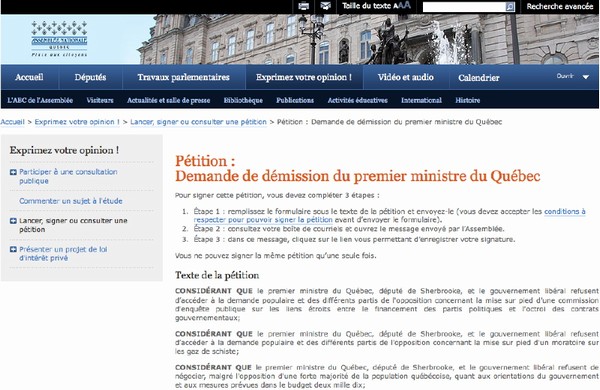Viewport: 600px width, 390px height.
Task: Click the search text field
Action: coord(464,7)
